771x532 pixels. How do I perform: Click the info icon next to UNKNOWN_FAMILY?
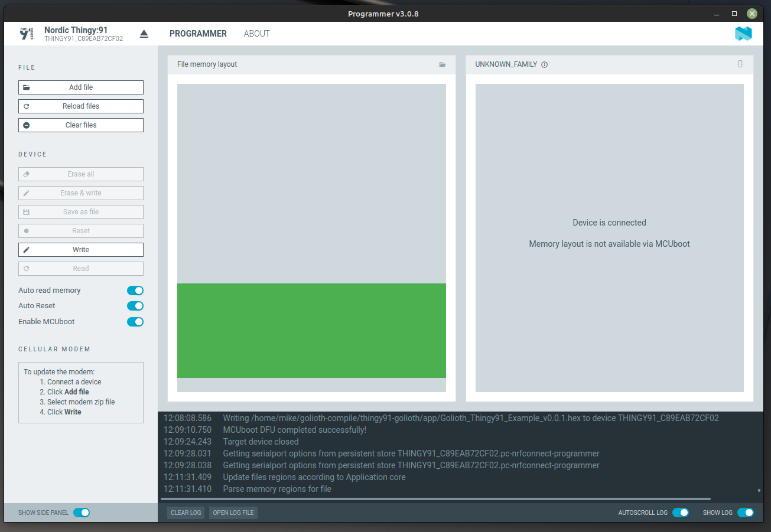545,65
